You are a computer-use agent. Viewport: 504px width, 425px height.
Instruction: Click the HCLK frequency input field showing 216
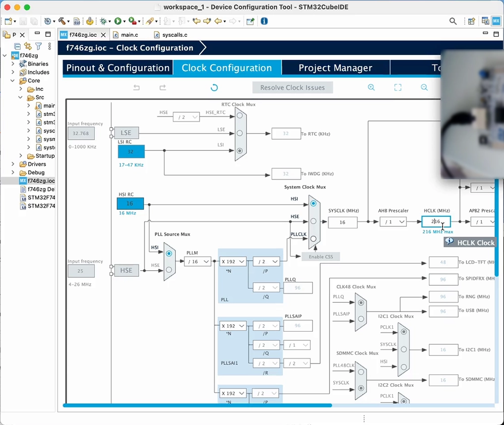[x=436, y=222]
